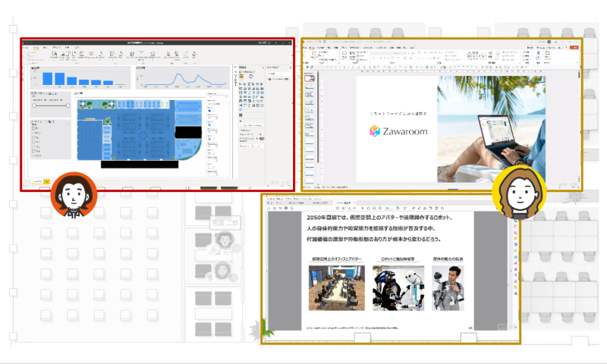Click the left handle of the range slider
This screenshot has height=364, width=607.
click(33, 105)
